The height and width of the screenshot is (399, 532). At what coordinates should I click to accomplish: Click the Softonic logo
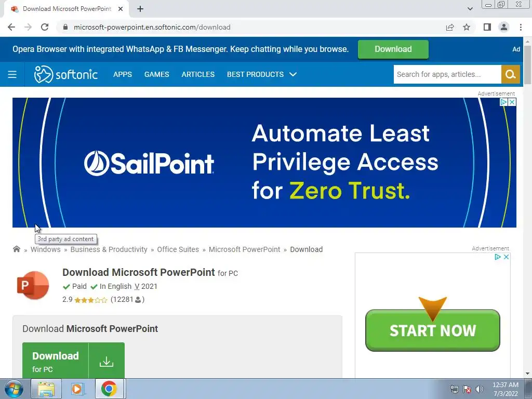(x=66, y=74)
